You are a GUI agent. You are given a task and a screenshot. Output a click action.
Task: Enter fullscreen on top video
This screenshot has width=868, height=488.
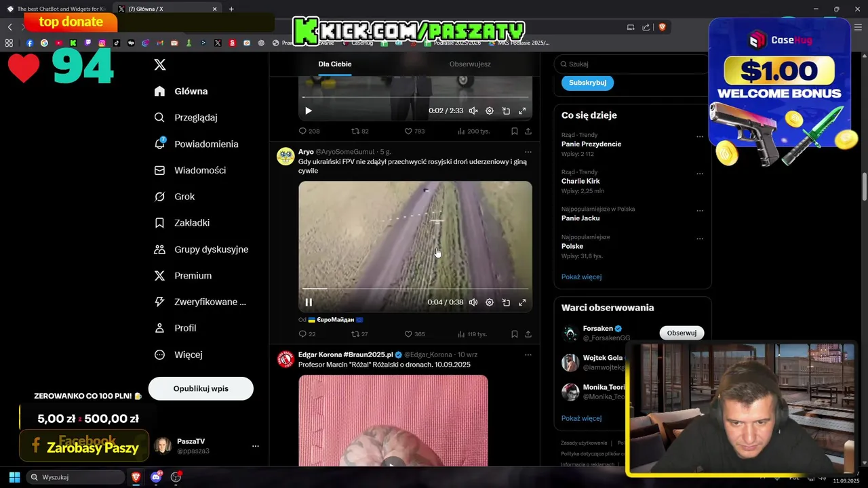[522, 110]
